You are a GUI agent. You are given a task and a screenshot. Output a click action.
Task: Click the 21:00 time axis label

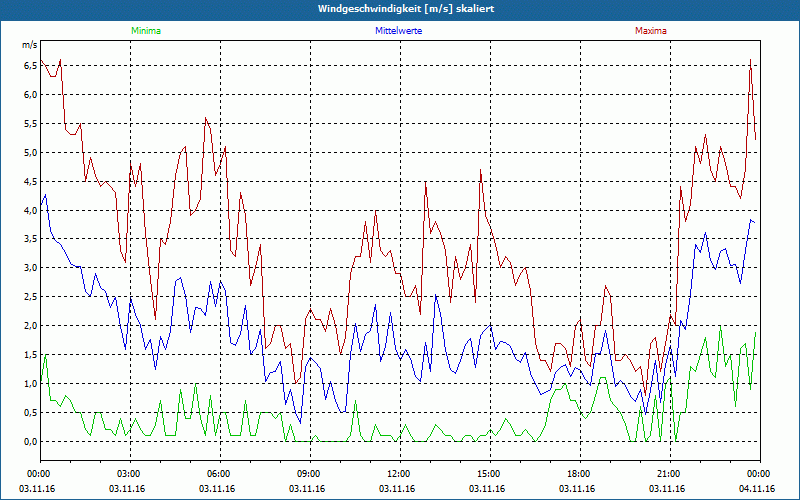pyautogui.click(x=667, y=473)
